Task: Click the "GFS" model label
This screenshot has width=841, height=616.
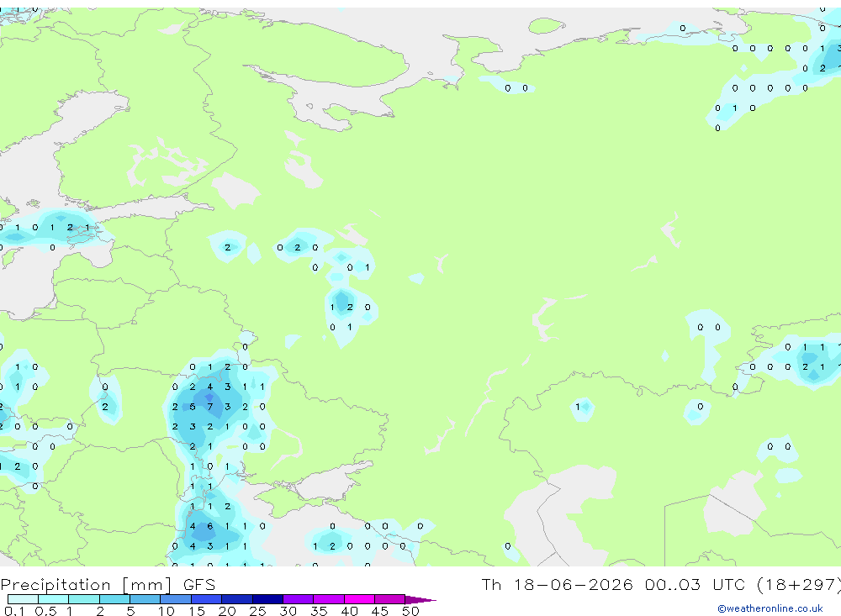Action: (x=199, y=584)
